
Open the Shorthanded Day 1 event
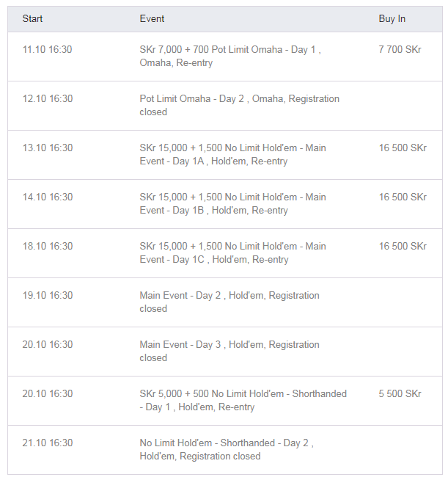point(243,401)
